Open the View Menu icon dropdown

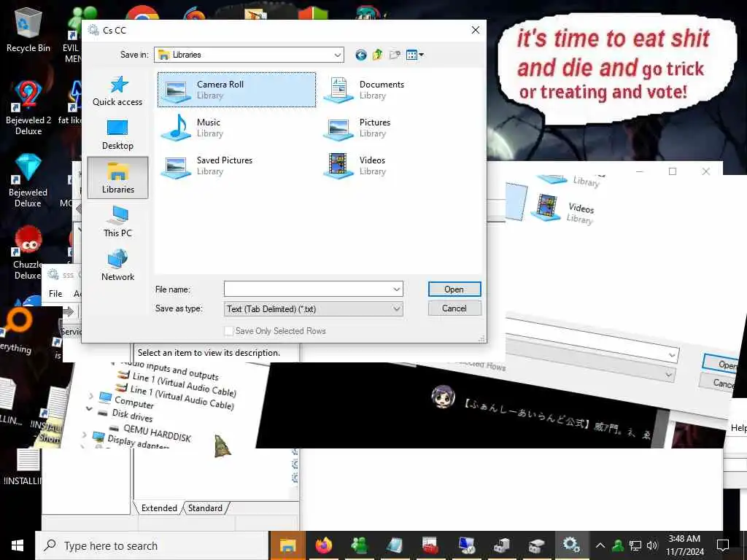(414, 55)
